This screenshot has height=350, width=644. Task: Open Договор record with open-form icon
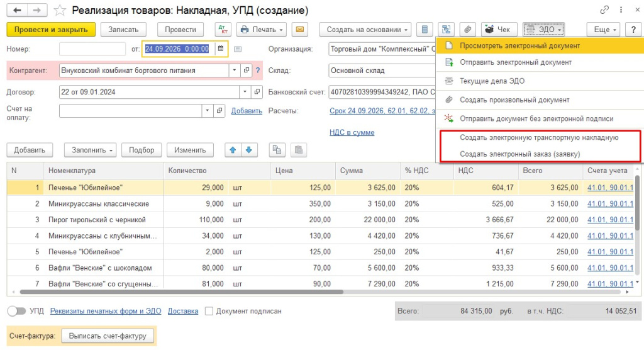257,92
